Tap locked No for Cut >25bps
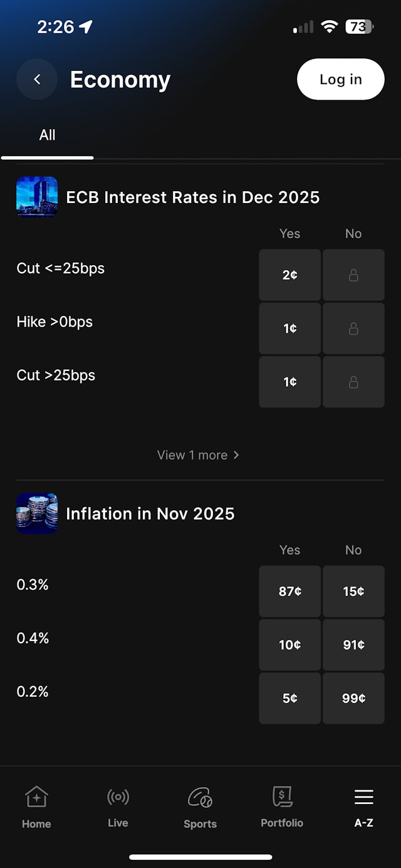Screen dimensions: 401x868 coord(353,382)
